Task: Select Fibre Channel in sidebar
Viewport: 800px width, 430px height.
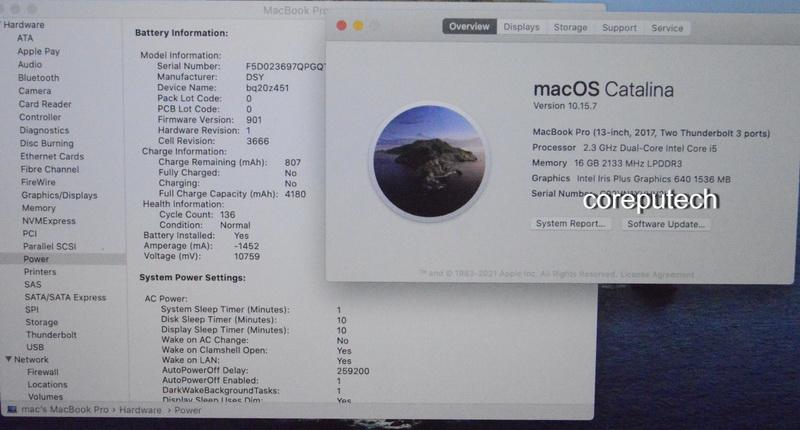Action: click(49, 169)
